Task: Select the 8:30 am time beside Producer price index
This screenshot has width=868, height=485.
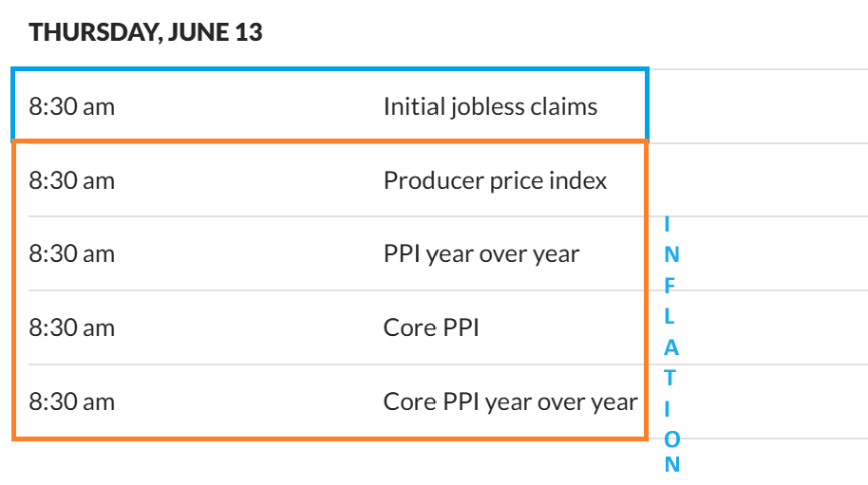Action: (72, 180)
